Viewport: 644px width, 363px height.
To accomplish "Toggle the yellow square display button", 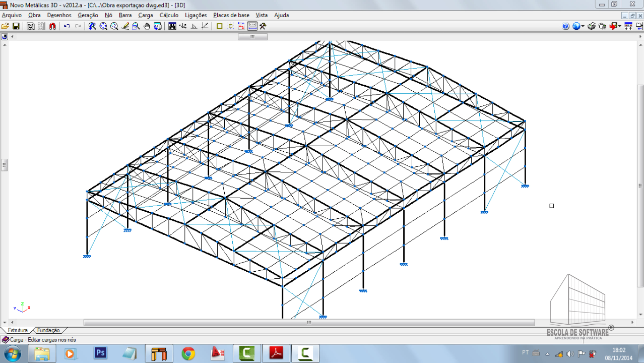I will point(219,26).
